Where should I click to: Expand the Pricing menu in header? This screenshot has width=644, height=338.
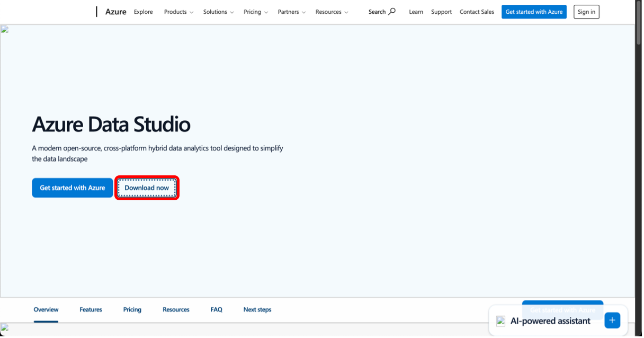[256, 12]
